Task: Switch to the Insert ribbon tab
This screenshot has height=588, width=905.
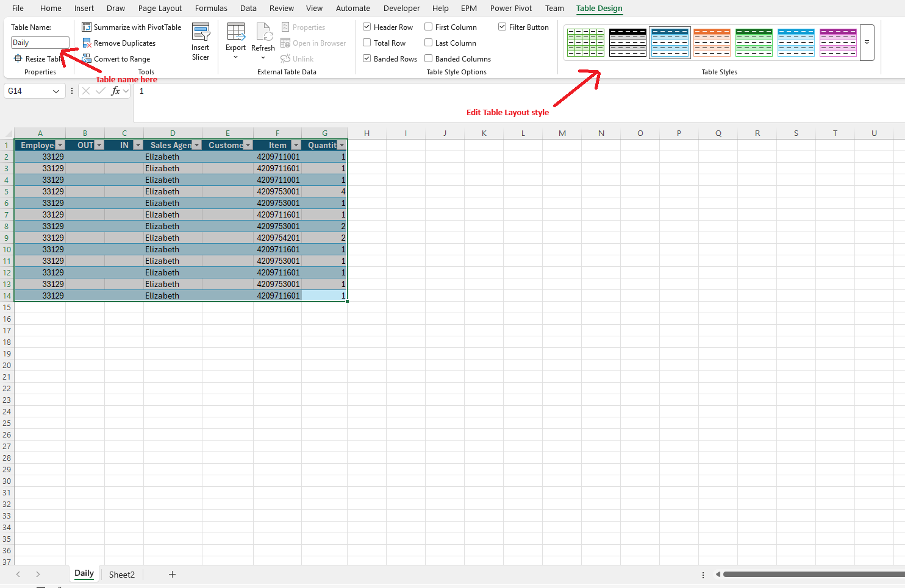Action: [84, 8]
